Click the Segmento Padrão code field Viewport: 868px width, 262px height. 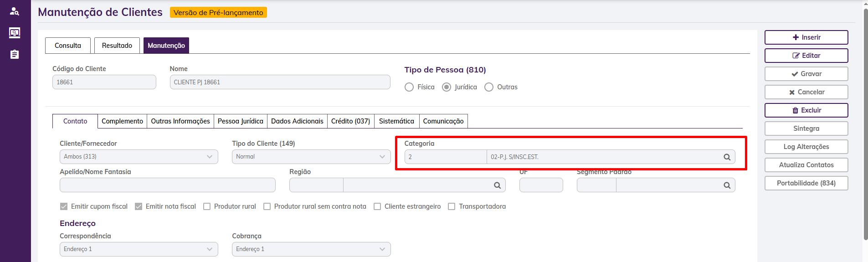coord(596,185)
